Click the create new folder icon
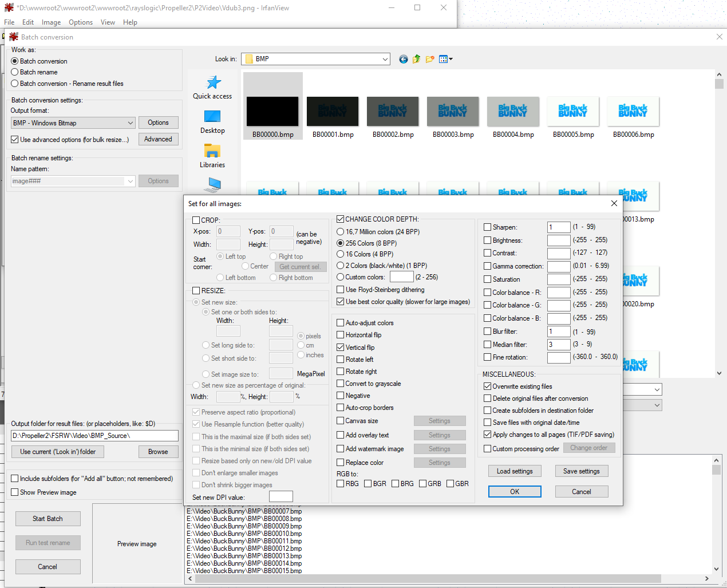The height and width of the screenshot is (588, 727). [430, 59]
